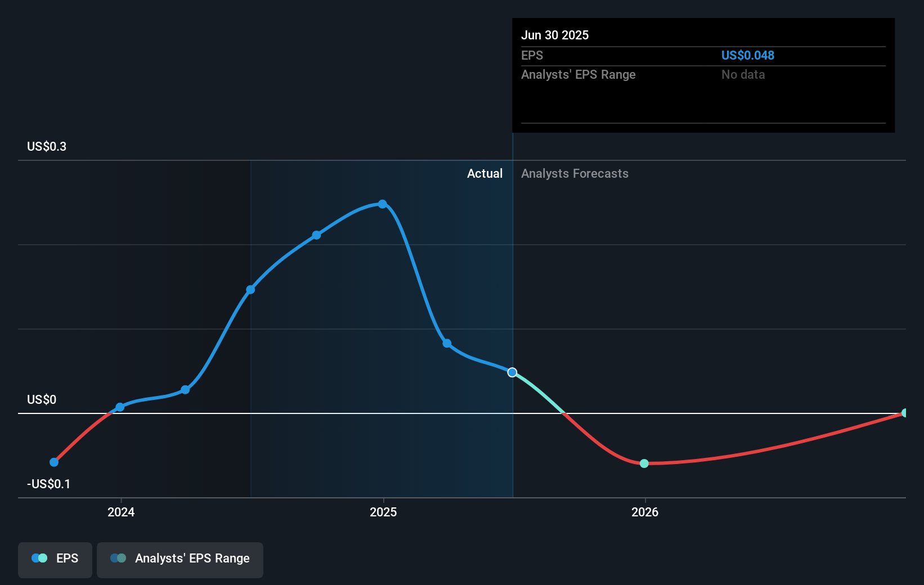Click the EPS data point near 2024 tick
The image size is (924, 585).
[x=120, y=407]
